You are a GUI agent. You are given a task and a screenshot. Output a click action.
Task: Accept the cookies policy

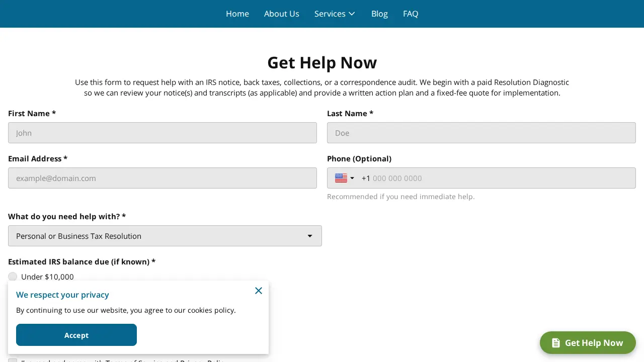pos(76,335)
